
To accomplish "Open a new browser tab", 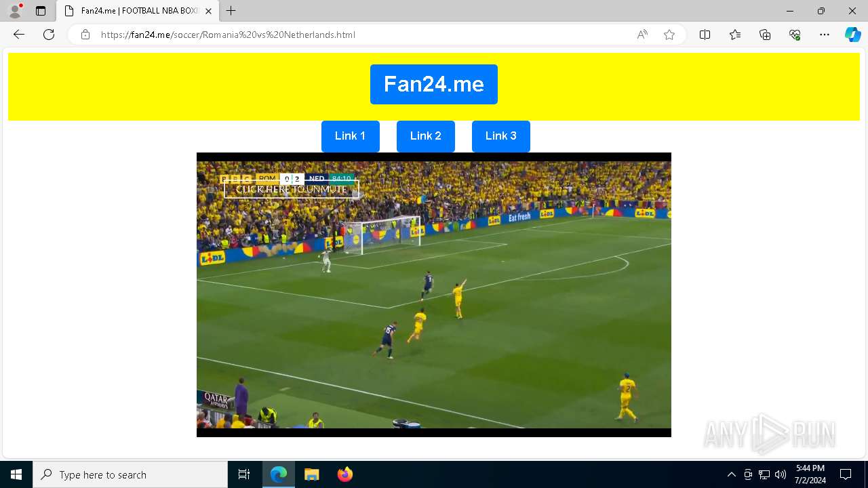I will (x=231, y=11).
